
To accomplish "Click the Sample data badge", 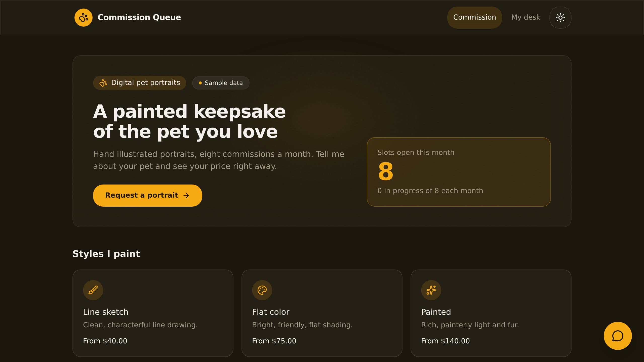I will [221, 83].
